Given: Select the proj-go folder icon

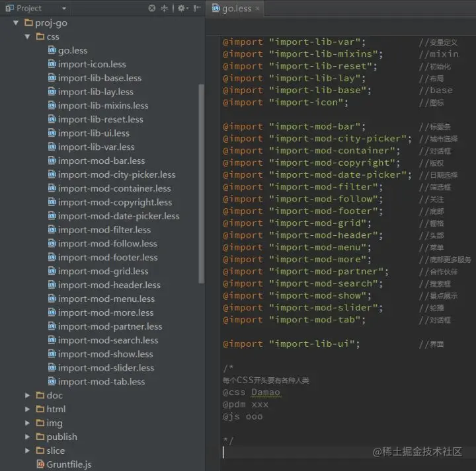Looking at the screenshot, I should (28, 22).
